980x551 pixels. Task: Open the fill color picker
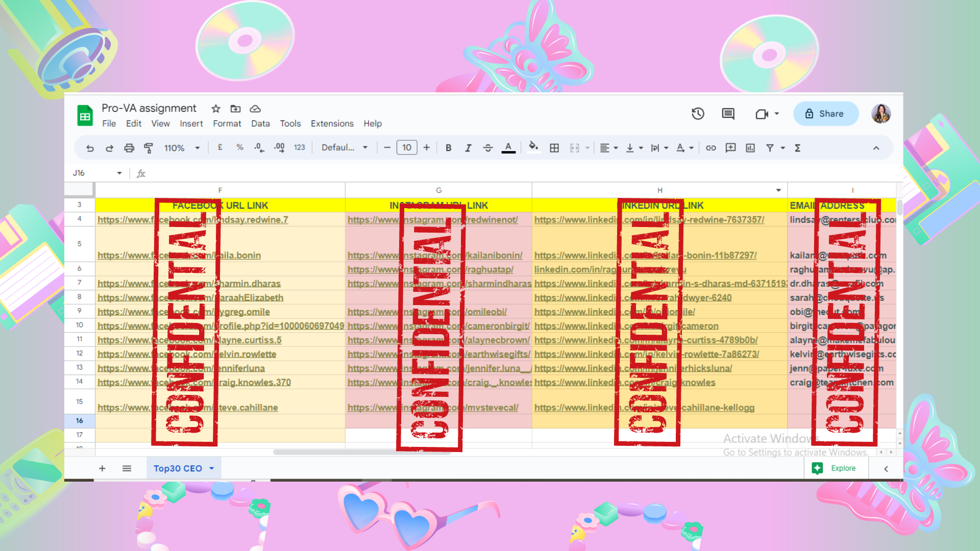[x=533, y=148]
